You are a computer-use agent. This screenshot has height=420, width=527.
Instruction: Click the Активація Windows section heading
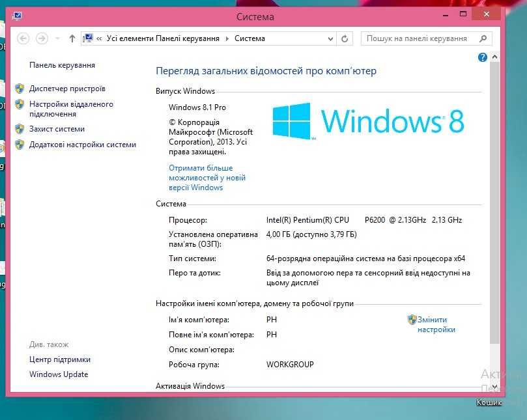point(190,386)
